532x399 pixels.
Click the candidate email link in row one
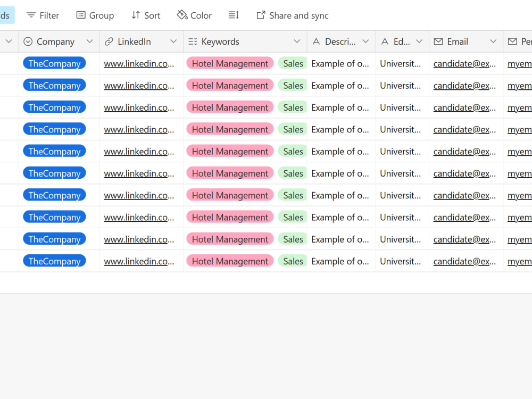(x=464, y=63)
